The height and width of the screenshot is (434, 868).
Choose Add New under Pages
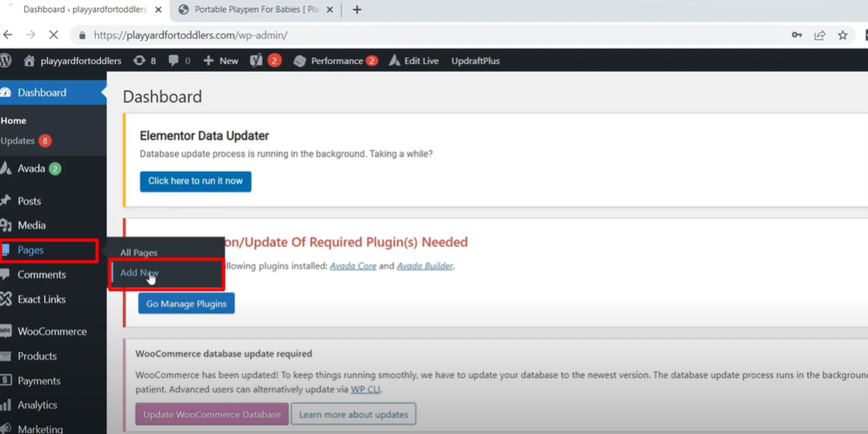tap(140, 273)
